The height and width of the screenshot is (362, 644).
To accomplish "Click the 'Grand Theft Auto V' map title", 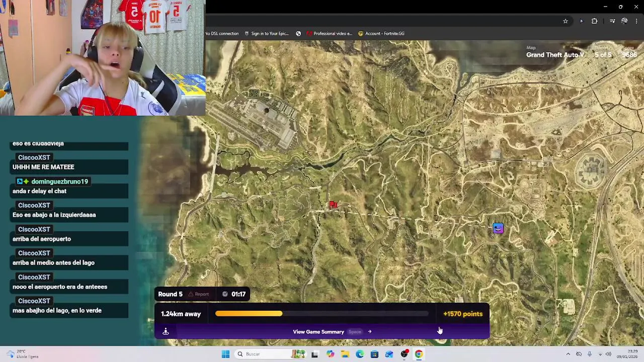I will (555, 55).
